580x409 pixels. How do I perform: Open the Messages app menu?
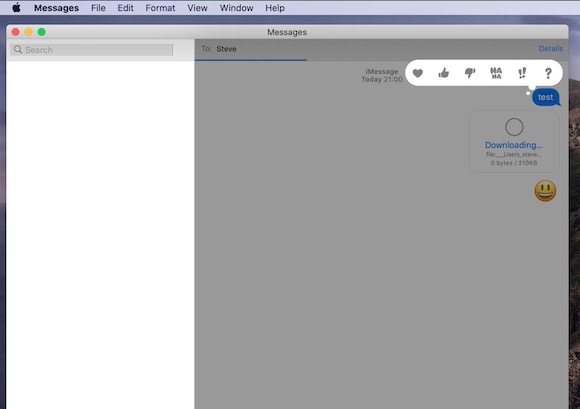pyautogui.click(x=56, y=8)
